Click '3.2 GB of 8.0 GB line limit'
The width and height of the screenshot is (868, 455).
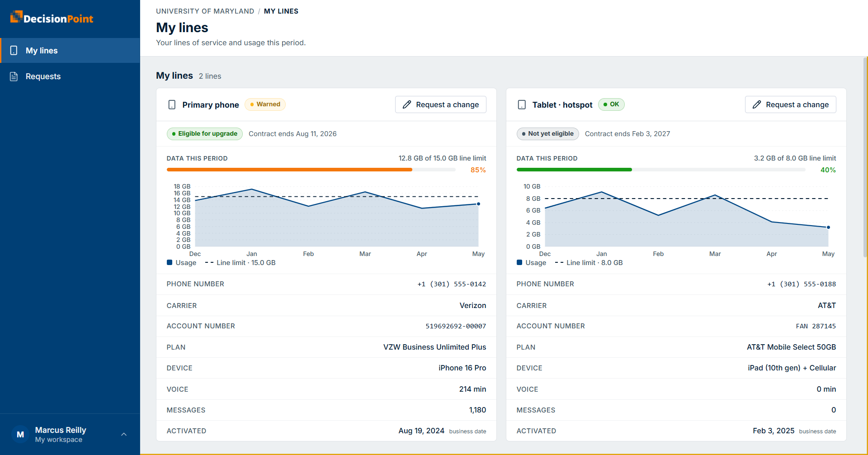pyautogui.click(x=795, y=158)
